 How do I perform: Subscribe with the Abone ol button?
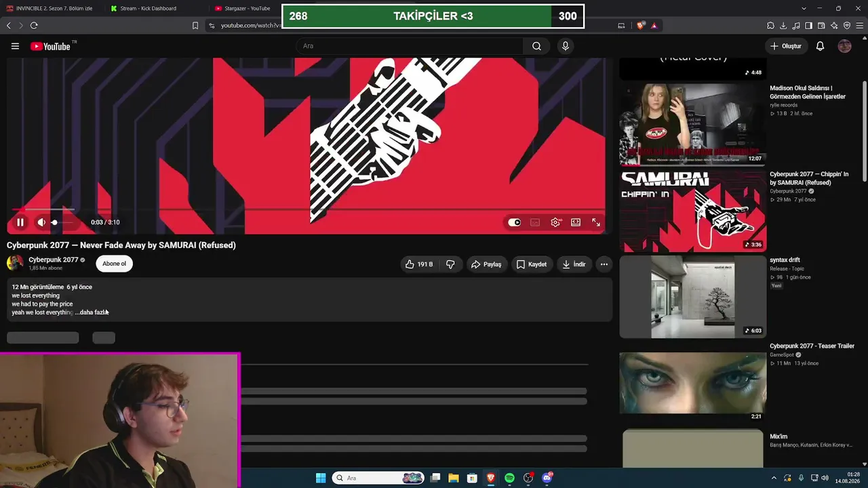(114, 264)
